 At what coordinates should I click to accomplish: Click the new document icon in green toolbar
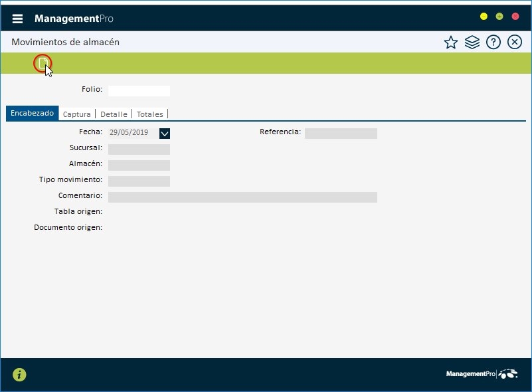click(x=43, y=63)
